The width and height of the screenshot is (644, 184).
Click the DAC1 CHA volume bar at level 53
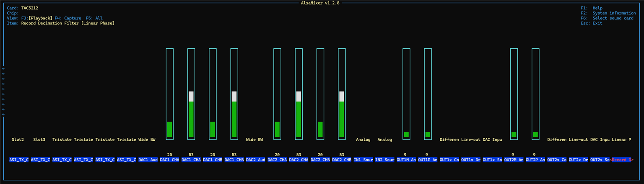tap(191, 93)
